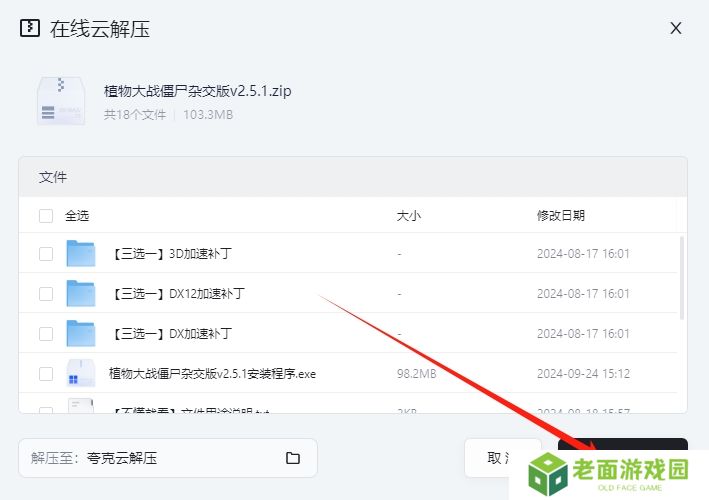Click the 103.3MB archive size text
The height and width of the screenshot is (500, 709).
click(x=208, y=115)
